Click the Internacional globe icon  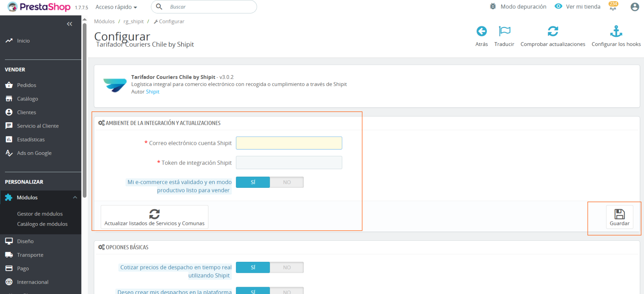[x=9, y=282]
